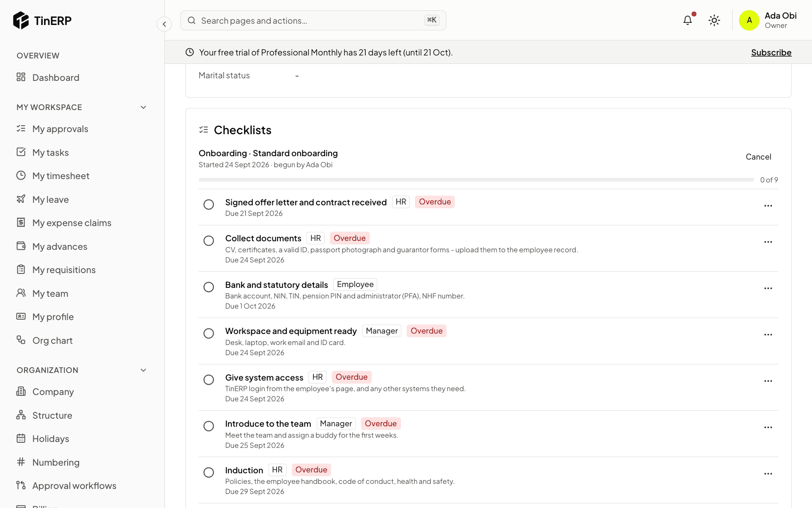Click the My team people icon
812x508 pixels.
[x=21, y=293]
